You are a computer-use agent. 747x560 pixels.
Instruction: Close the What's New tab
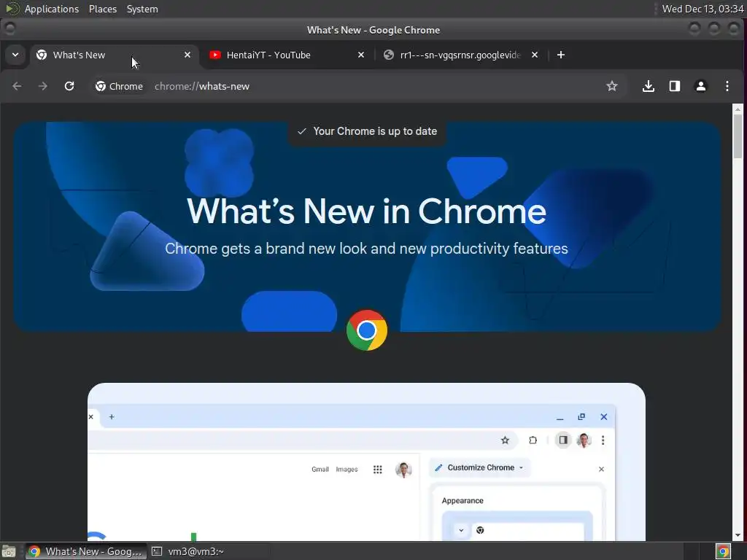(x=187, y=55)
